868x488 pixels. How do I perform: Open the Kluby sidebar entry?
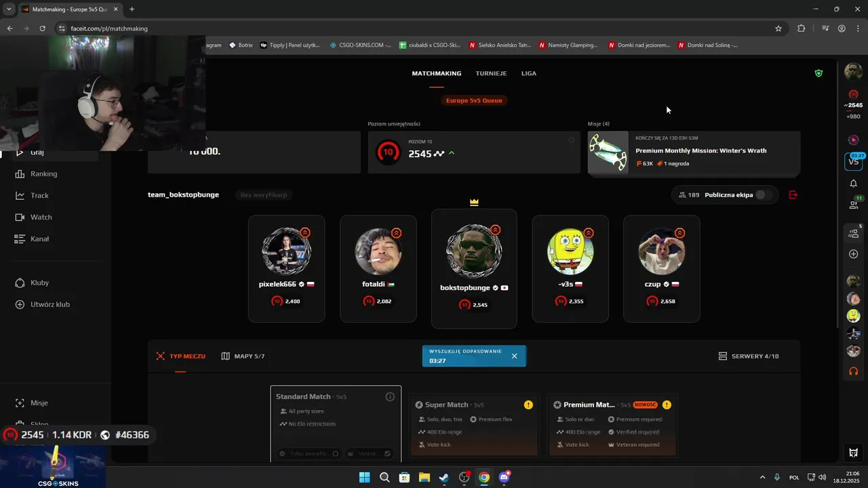click(x=32, y=283)
